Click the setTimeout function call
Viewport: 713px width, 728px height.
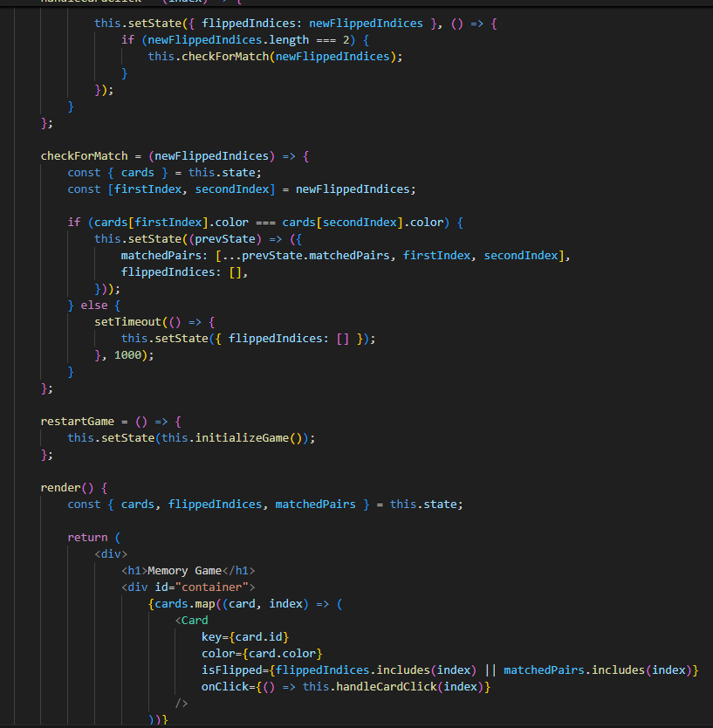click(127, 322)
